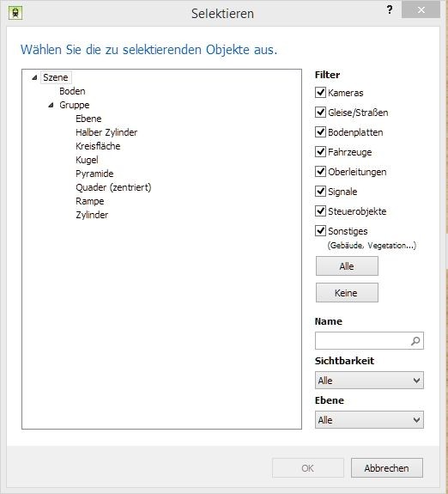Open the help question mark button
Viewport: 448px width, 494px height.
coord(390,10)
